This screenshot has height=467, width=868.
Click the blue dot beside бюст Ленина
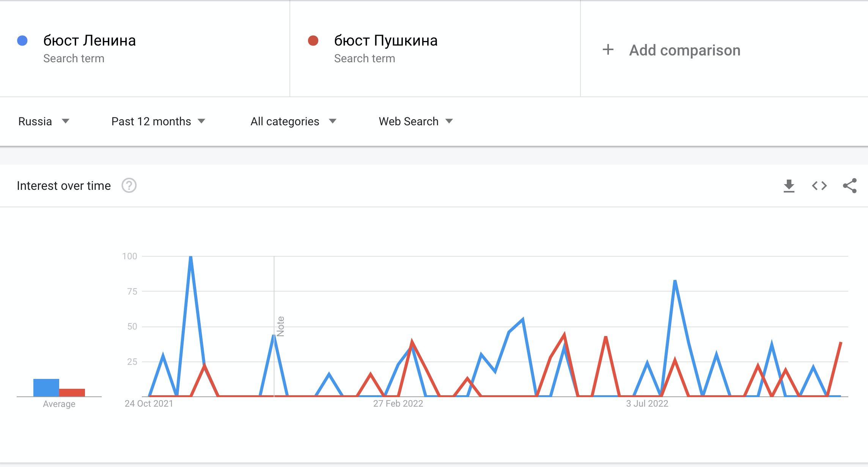(x=22, y=41)
